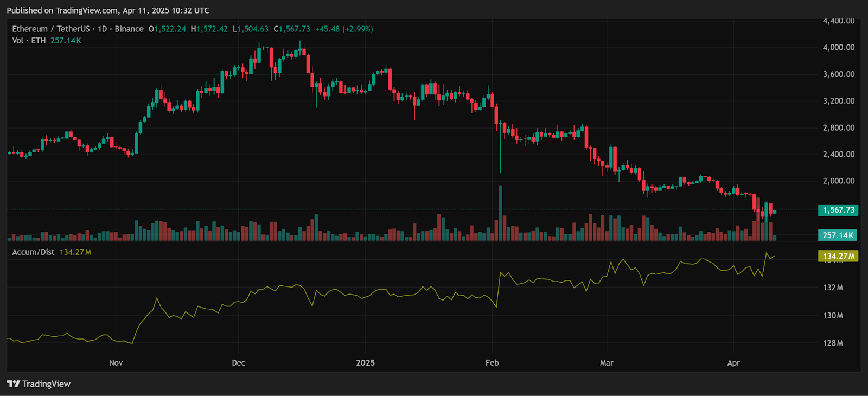
Task: Click the Dec label on the time axis
Action: (x=238, y=363)
